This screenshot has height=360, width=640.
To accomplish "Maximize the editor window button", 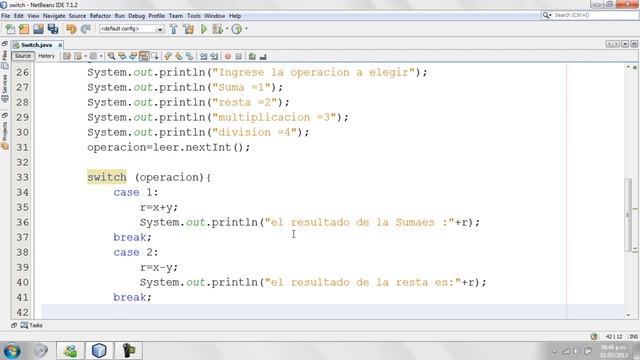I will (634, 44).
